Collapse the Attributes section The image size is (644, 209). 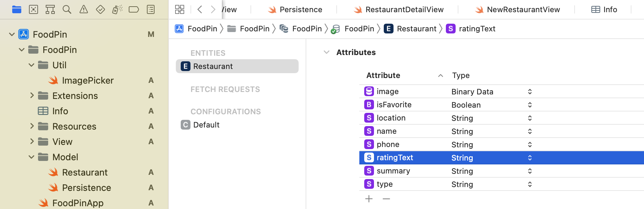point(327,52)
